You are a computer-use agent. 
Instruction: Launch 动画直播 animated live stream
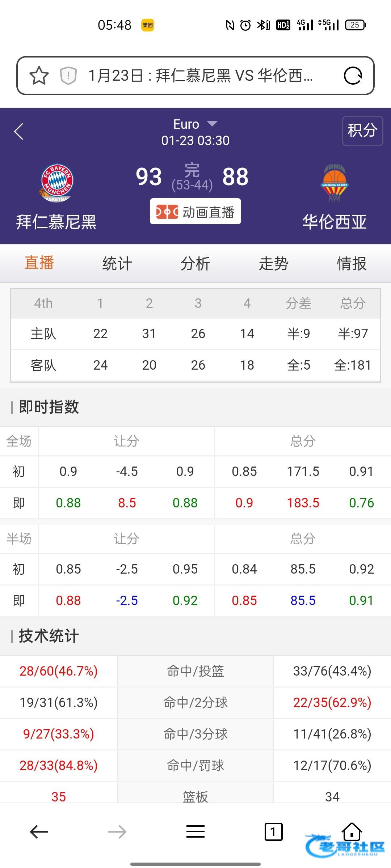[195, 212]
